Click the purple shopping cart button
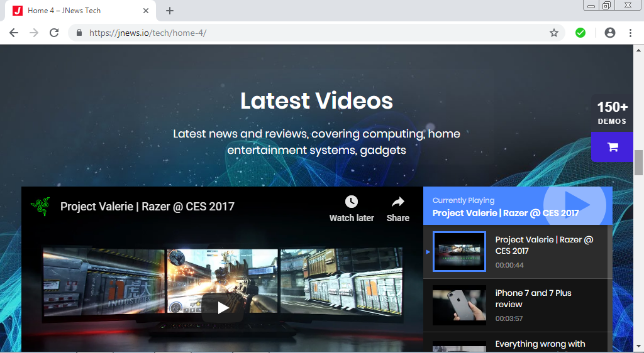 coord(612,147)
